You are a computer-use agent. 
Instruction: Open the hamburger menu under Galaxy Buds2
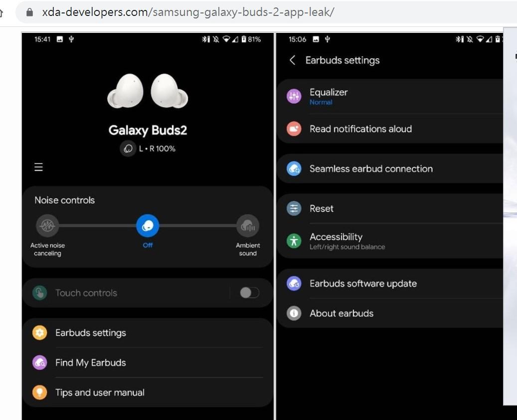click(38, 167)
